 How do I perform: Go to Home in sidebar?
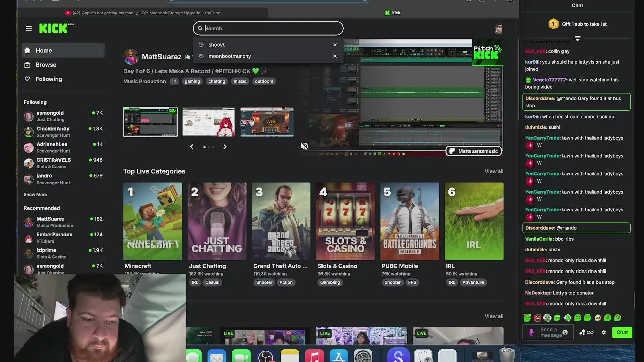tap(63, 50)
